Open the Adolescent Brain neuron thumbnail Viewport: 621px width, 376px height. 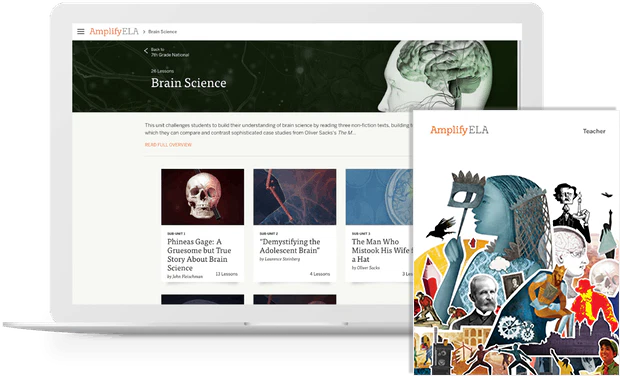tap(295, 197)
